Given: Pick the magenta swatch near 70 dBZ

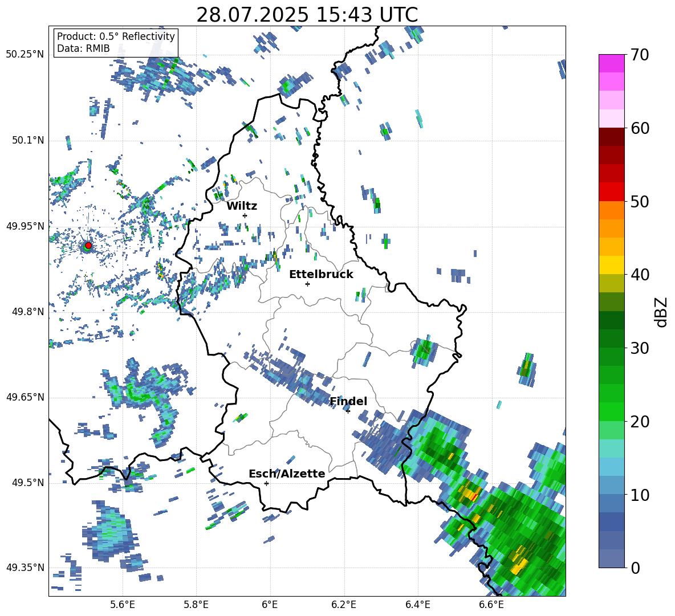Looking at the screenshot, I should click(x=611, y=64).
